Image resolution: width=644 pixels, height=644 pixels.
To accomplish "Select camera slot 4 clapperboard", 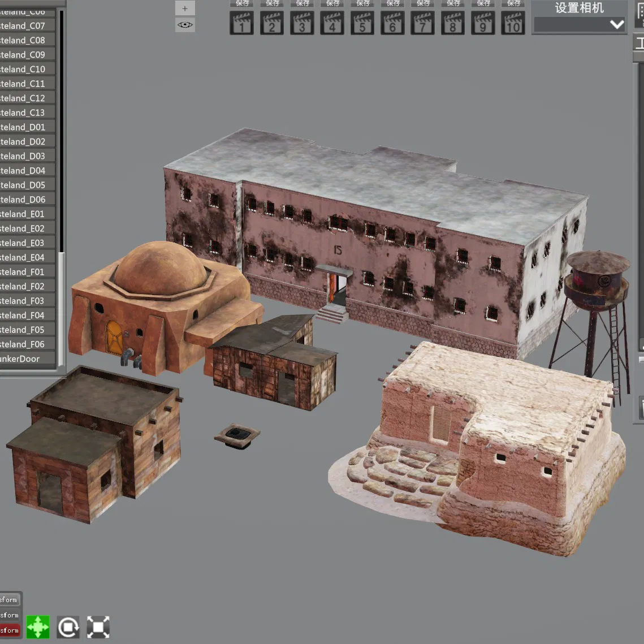I will click(x=332, y=23).
